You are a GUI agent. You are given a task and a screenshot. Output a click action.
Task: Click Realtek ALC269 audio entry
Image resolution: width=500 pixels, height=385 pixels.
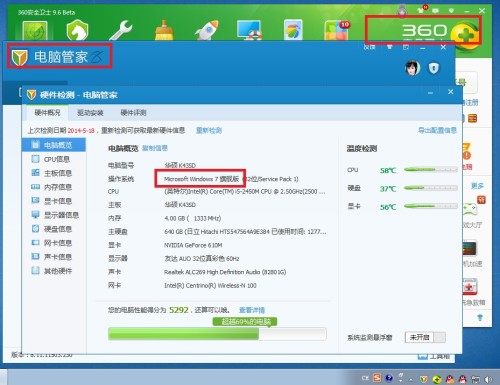[225, 272]
